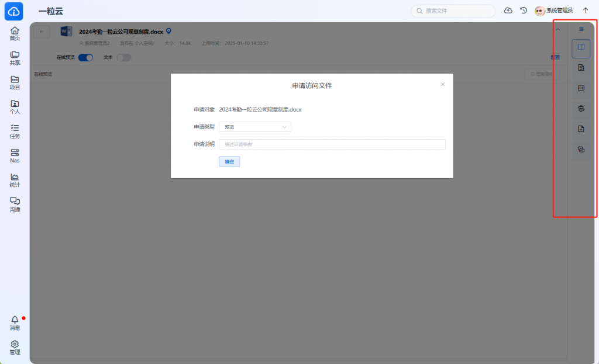Open the 个人 personal space section
Viewport: 599px width, 364px height.
(15, 107)
